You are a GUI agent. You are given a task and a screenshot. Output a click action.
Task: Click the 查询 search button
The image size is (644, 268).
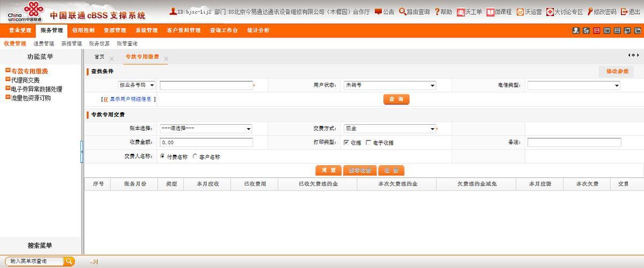(x=396, y=99)
